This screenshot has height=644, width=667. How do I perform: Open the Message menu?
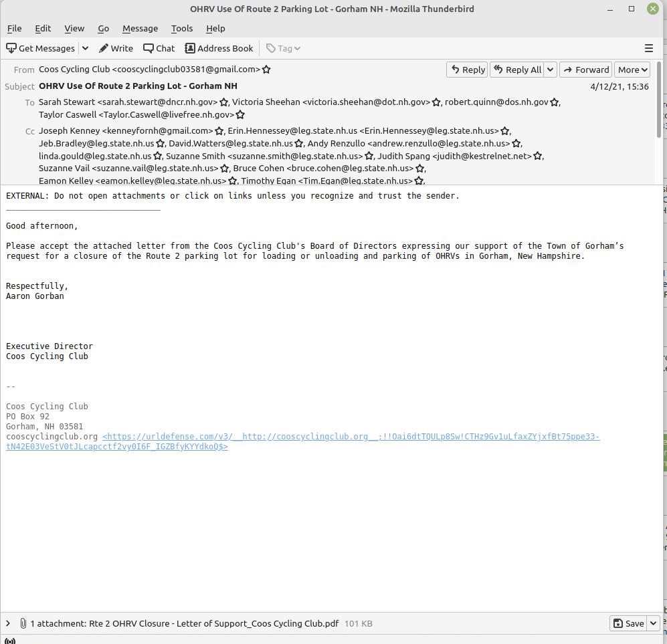coord(140,28)
